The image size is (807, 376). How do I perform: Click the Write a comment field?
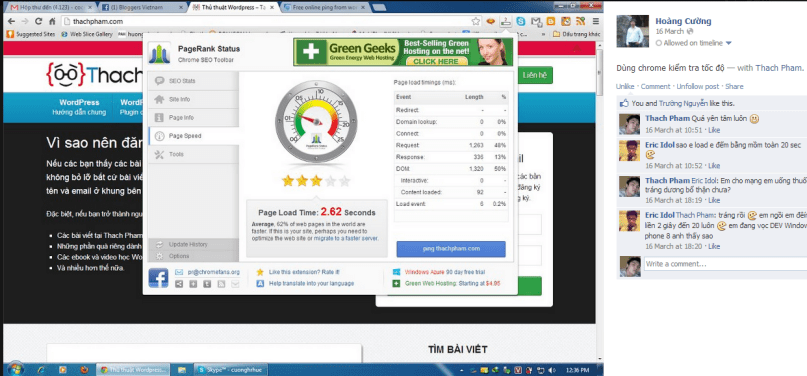tap(725, 264)
